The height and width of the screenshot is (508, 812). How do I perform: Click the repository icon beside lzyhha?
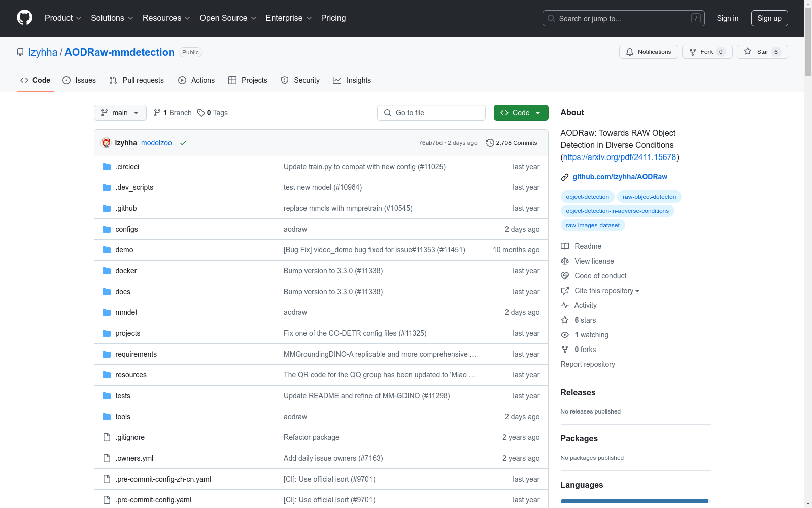(20, 52)
